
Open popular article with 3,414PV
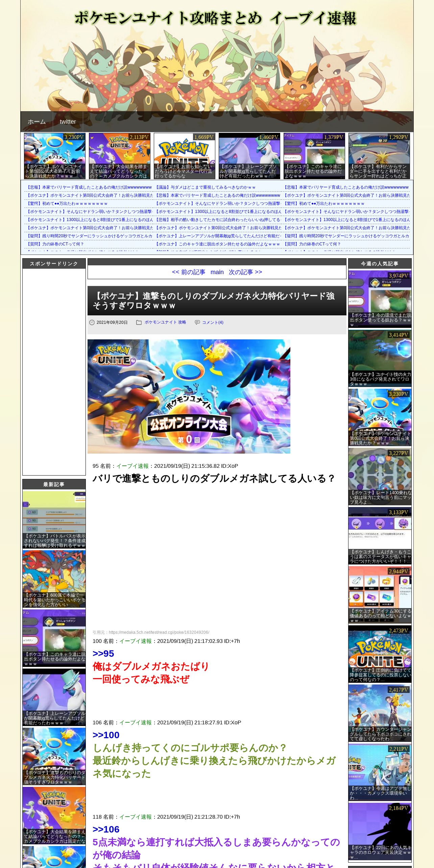click(x=380, y=358)
